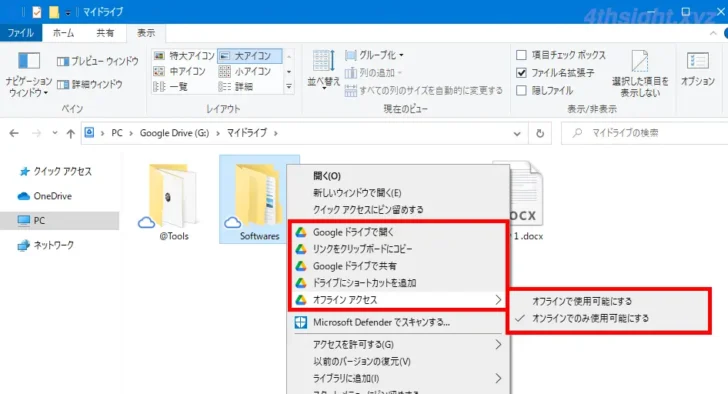This screenshot has height=394, width=728.
Task: Click the quick access properties checkmark icon
Action: pos(37,12)
